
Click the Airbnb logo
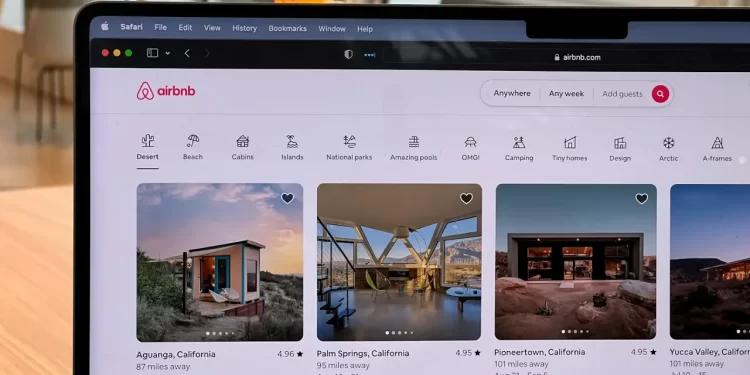166,91
